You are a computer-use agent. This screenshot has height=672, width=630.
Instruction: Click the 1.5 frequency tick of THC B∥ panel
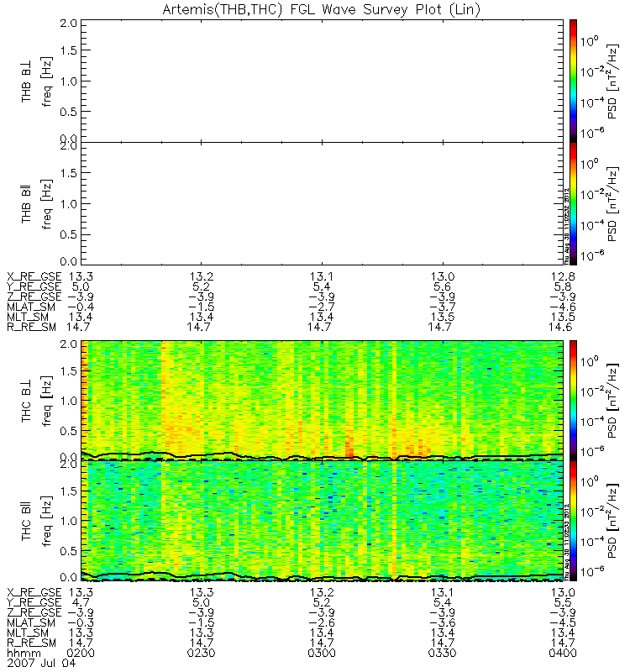[x=70, y=491]
